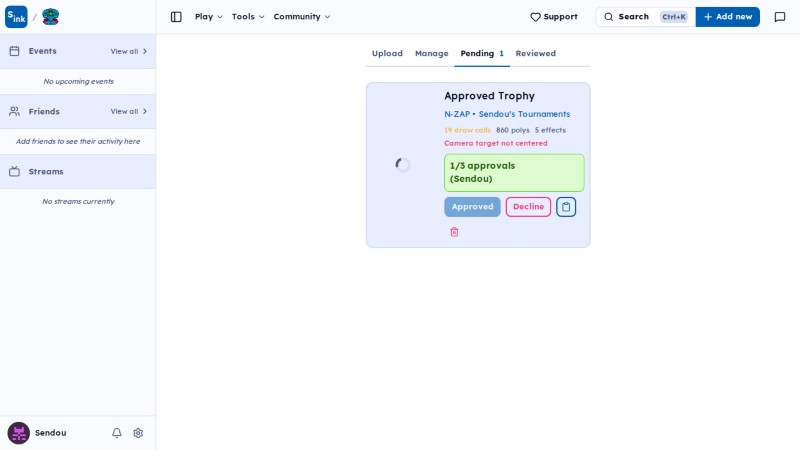Open the notifications bell
The width and height of the screenshot is (800, 450).
117,433
